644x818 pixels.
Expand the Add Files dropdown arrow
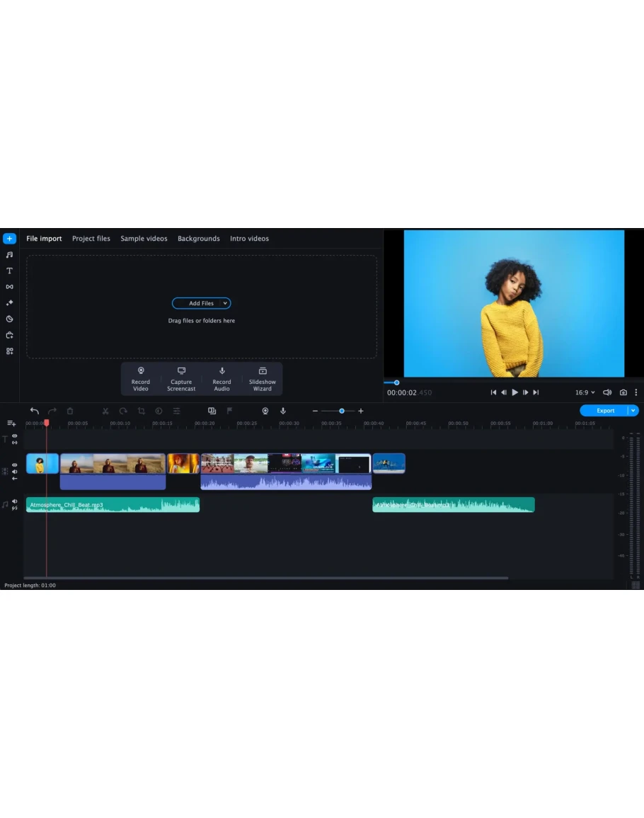[x=225, y=303]
